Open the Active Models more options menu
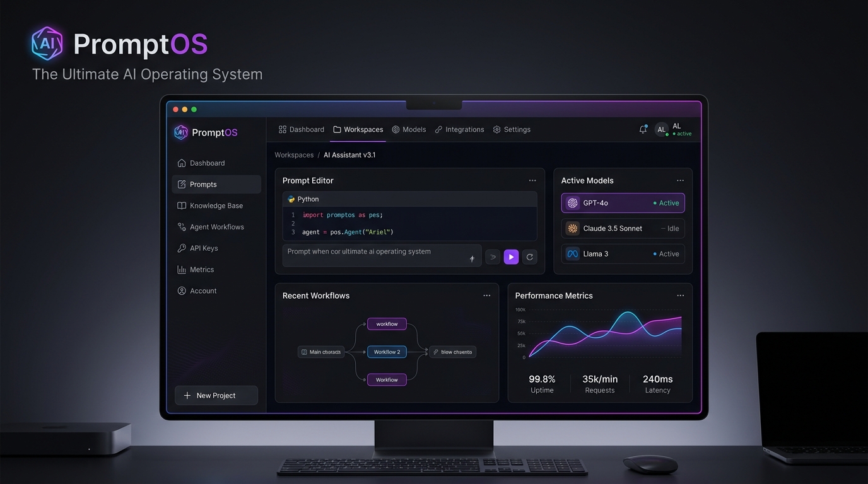 click(680, 181)
